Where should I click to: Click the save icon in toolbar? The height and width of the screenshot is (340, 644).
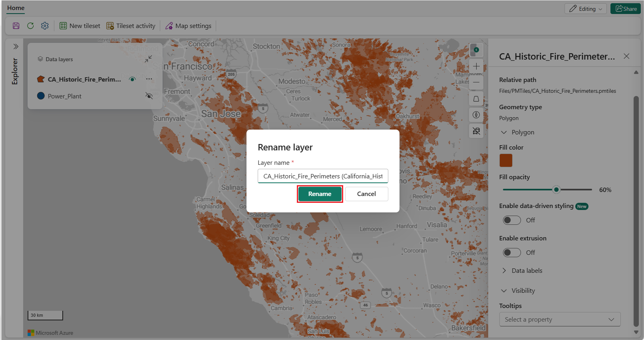[x=16, y=26]
